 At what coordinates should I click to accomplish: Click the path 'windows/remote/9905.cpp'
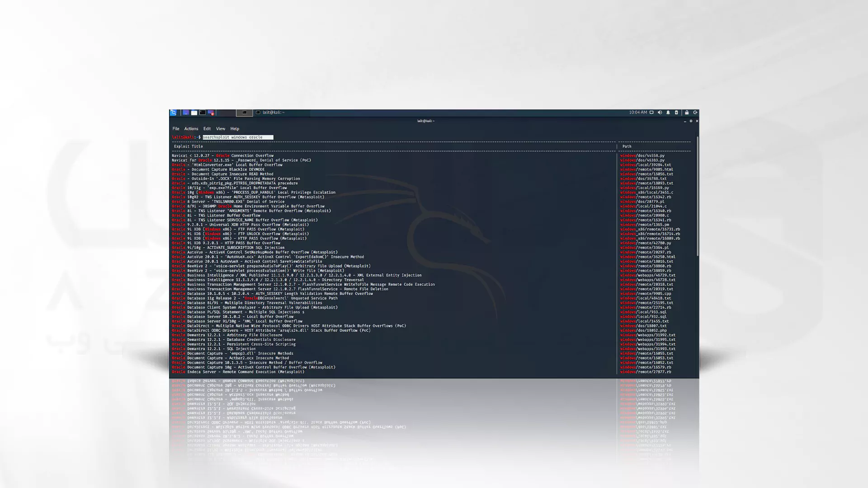(646, 294)
